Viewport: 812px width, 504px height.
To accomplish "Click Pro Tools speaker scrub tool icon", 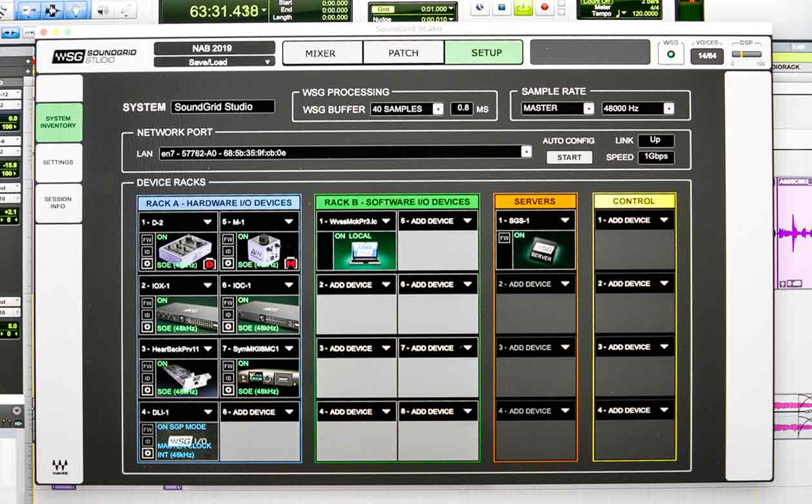I will [x=102, y=10].
